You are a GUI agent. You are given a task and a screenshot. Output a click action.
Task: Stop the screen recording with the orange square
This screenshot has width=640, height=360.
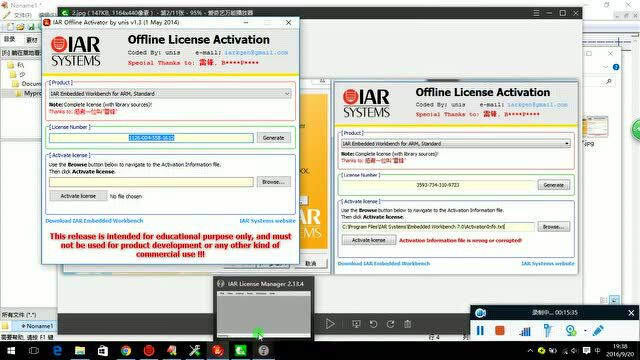tap(500, 330)
